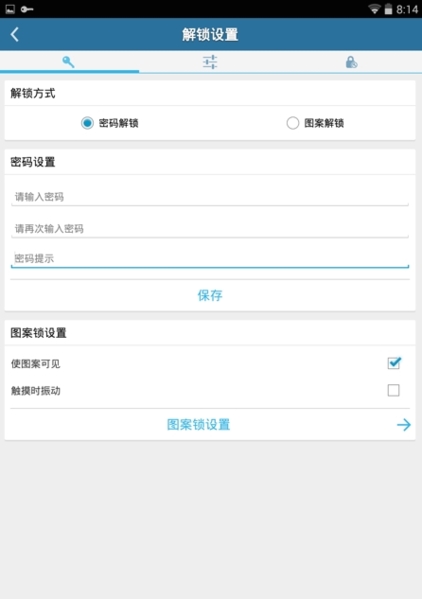
Task: Tap the VPN key status icon
Action: coord(27,9)
